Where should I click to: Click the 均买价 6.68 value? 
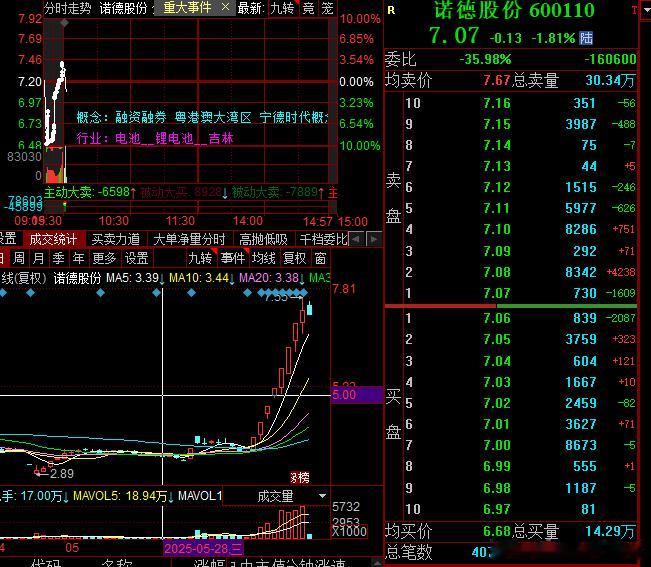[497, 531]
